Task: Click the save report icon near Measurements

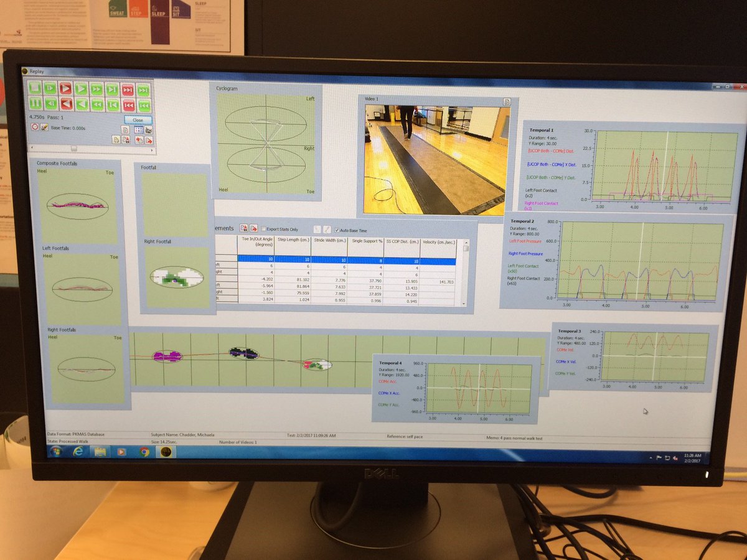Action: click(x=243, y=229)
